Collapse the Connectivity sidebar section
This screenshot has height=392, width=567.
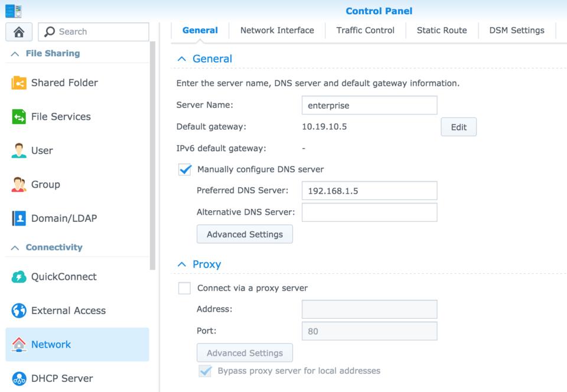[x=15, y=248]
